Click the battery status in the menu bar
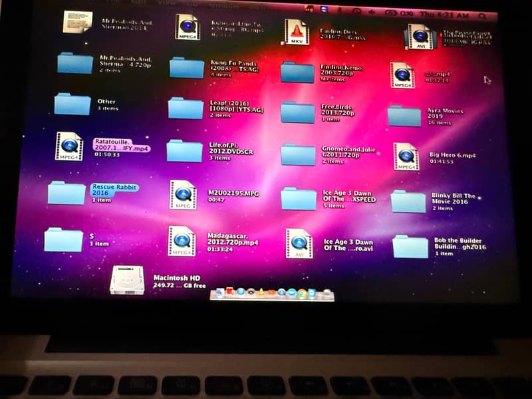532x399 pixels. (400, 13)
